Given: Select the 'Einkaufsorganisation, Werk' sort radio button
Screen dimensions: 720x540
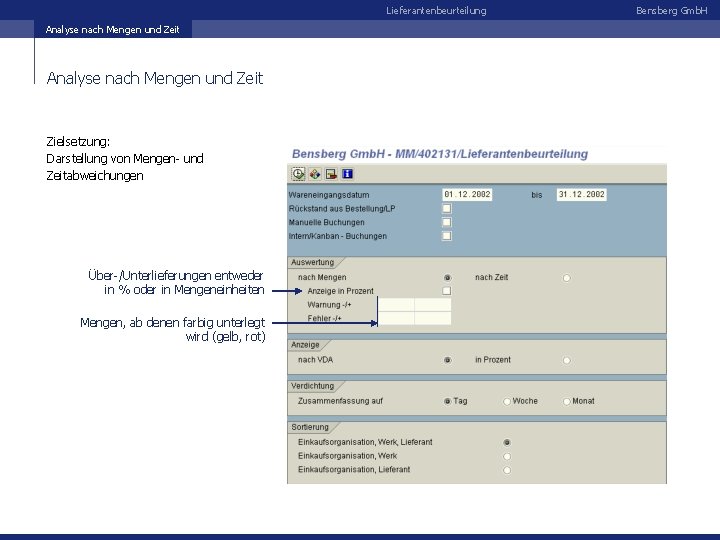Looking at the screenshot, I should click(x=507, y=456).
